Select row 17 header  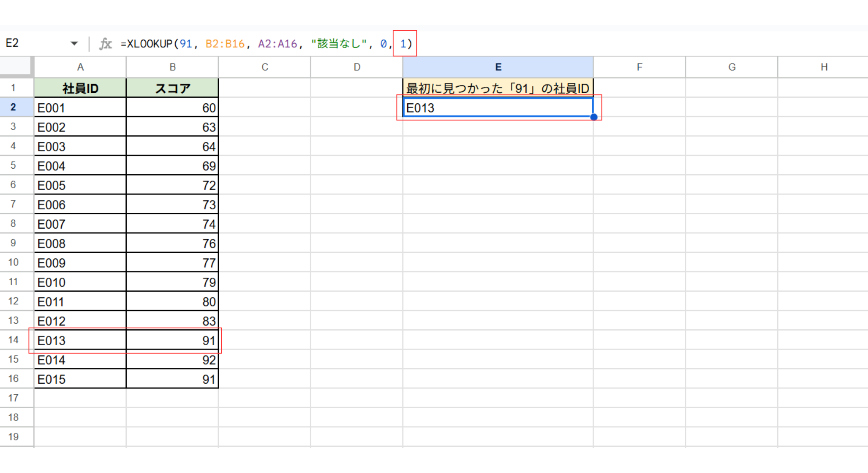click(x=13, y=398)
